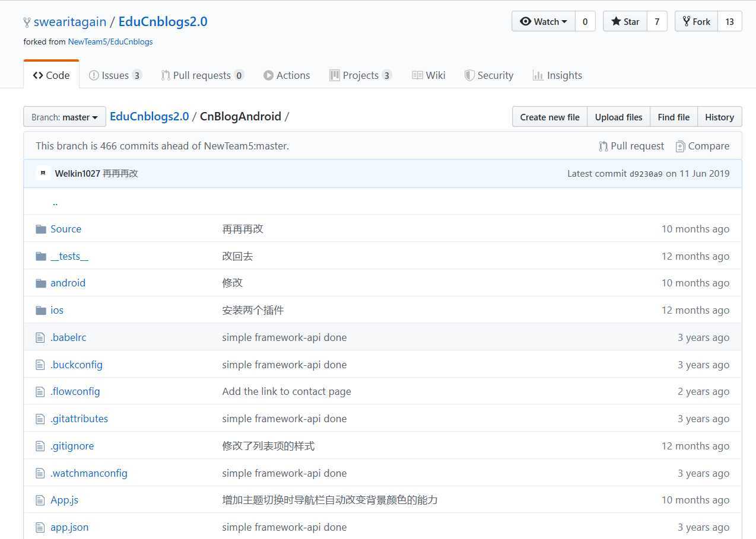Image resolution: width=756 pixels, height=539 pixels.
Task: Open the '修改了列表项的样式' commit message
Action: (x=268, y=446)
